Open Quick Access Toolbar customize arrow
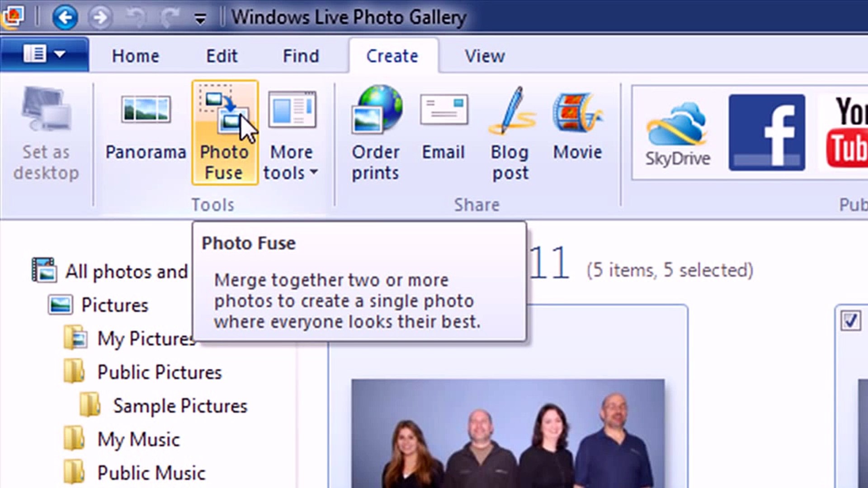The width and height of the screenshot is (868, 488). [200, 19]
